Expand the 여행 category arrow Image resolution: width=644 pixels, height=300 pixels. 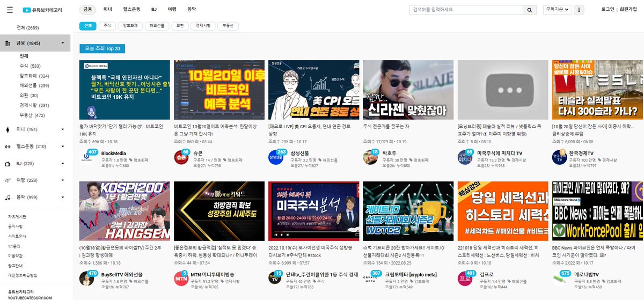63,180
